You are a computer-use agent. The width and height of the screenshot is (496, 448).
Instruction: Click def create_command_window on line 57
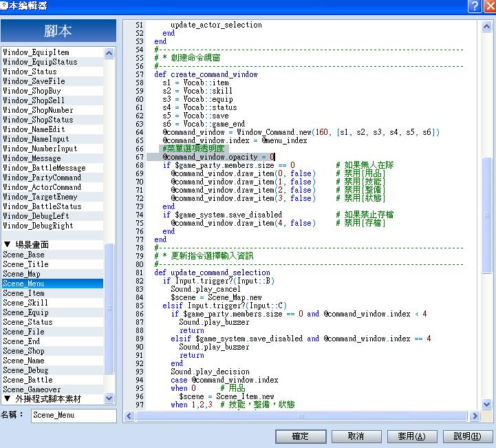[206, 74]
